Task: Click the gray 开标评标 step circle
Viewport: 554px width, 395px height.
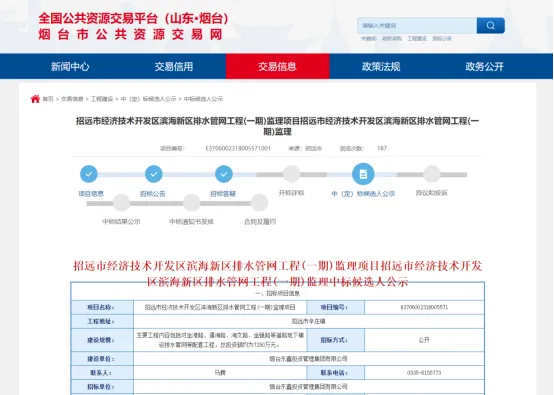Action: click(291, 174)
